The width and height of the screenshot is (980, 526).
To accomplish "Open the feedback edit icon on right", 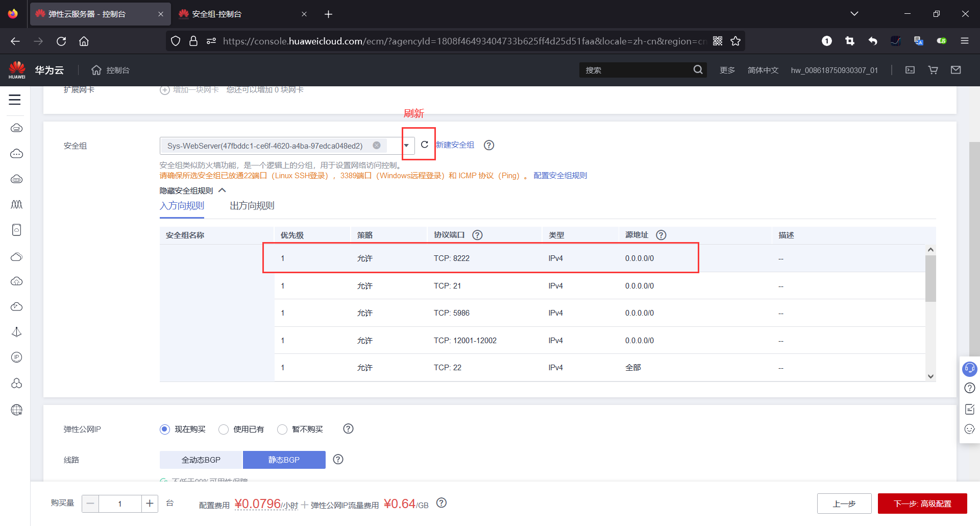I will pos(970,409).
